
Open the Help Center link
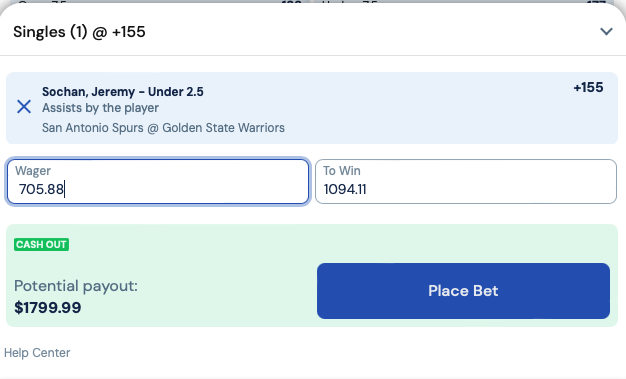click(x=37, y=353)
